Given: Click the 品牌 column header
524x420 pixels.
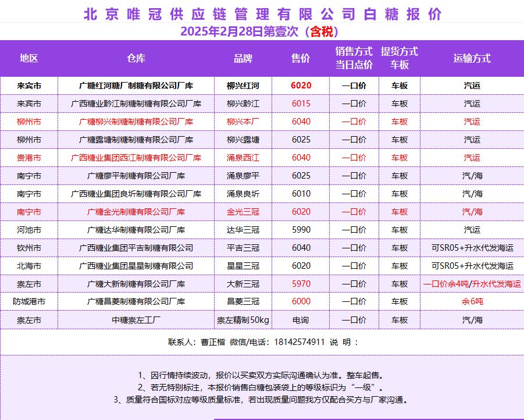Looking at the screenshot, I should pyautogui.click(x=243, y=58).
